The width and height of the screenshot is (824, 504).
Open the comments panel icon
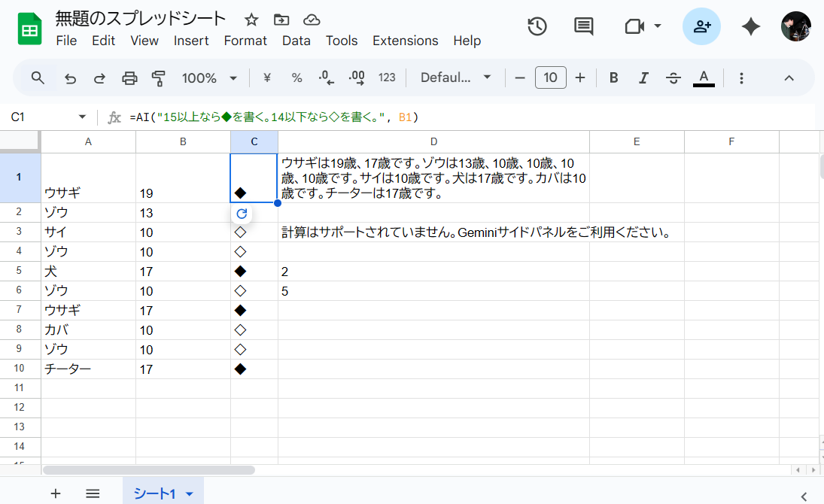pyautogui.click(x=583, y=26)
